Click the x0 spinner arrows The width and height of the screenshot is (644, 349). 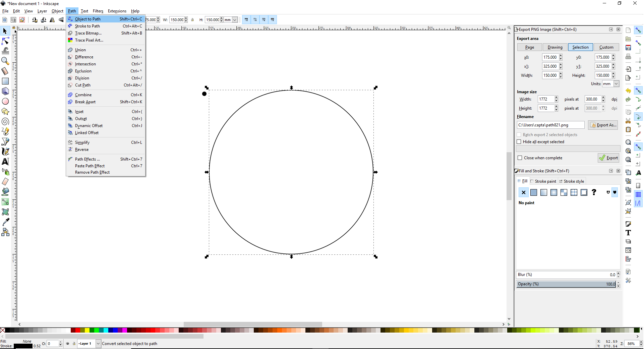[561, 57]
